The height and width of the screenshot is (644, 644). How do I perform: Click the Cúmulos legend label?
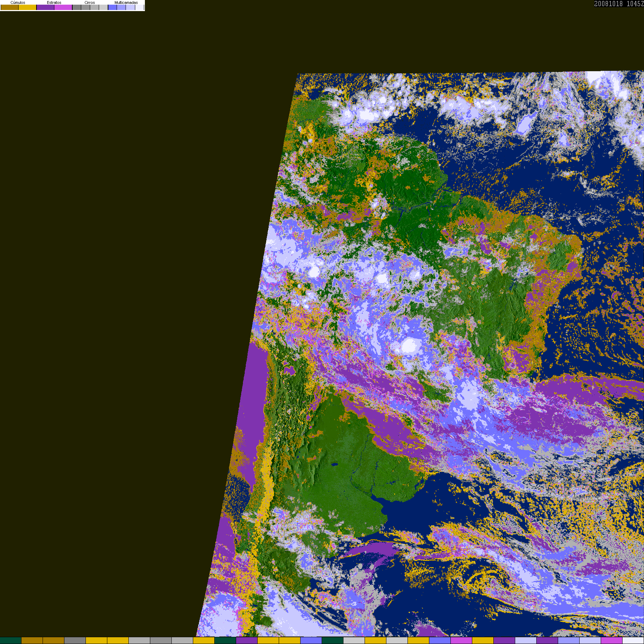(x=18, y=3)
